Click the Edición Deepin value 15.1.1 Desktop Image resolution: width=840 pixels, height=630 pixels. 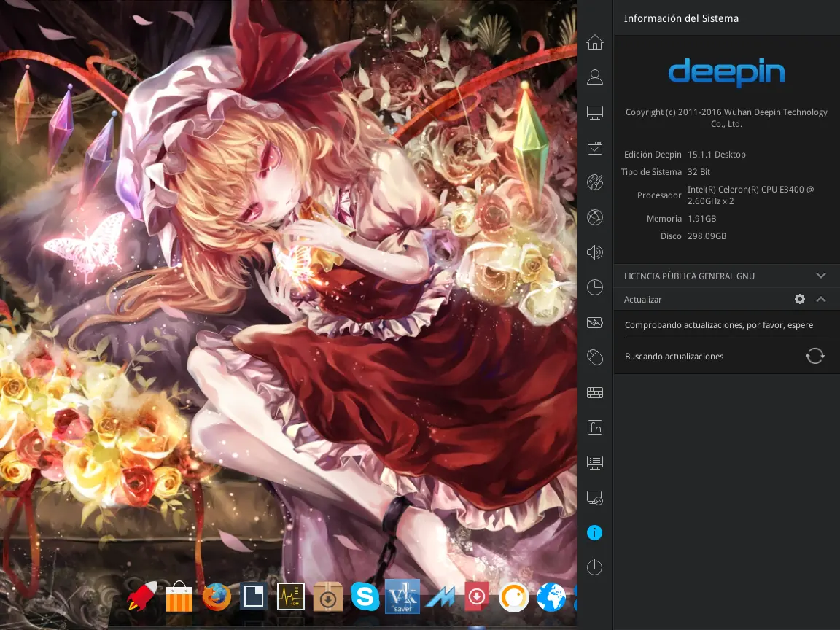click(716, 155)
